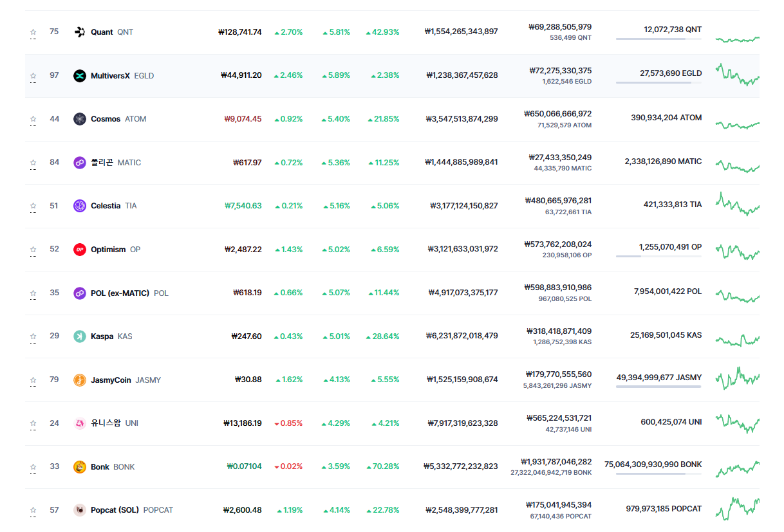Click Bonk circulating supply progress bar
Viewport: 784px width, 532px height.
(x=658, y=474)
